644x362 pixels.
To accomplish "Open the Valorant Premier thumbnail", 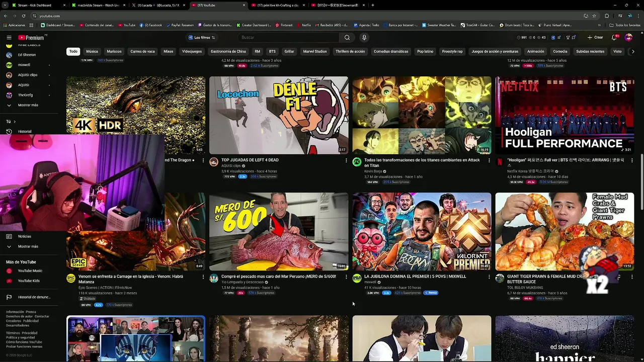I will click(x=422, y=231).
